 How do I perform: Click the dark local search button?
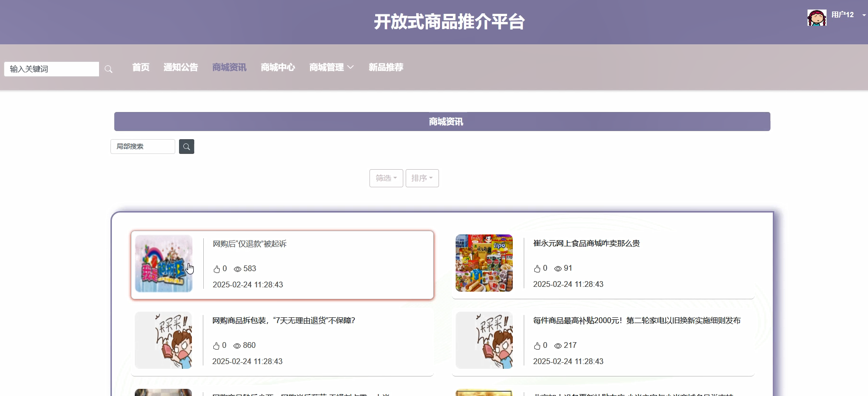coord(187,147)
